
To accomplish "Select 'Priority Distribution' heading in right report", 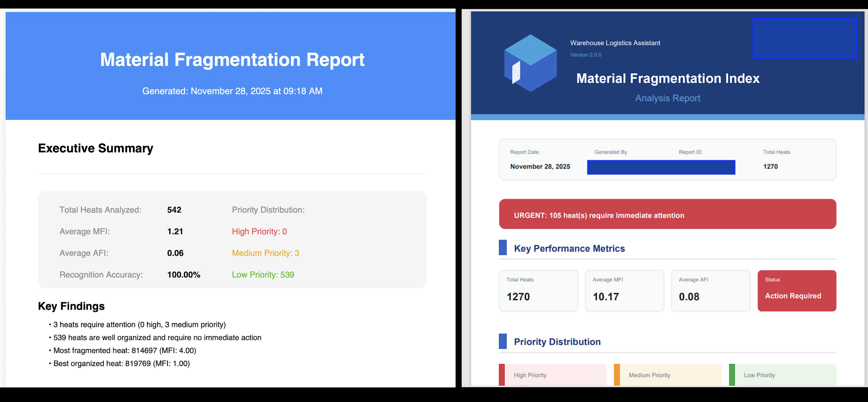I will [557, 342].
